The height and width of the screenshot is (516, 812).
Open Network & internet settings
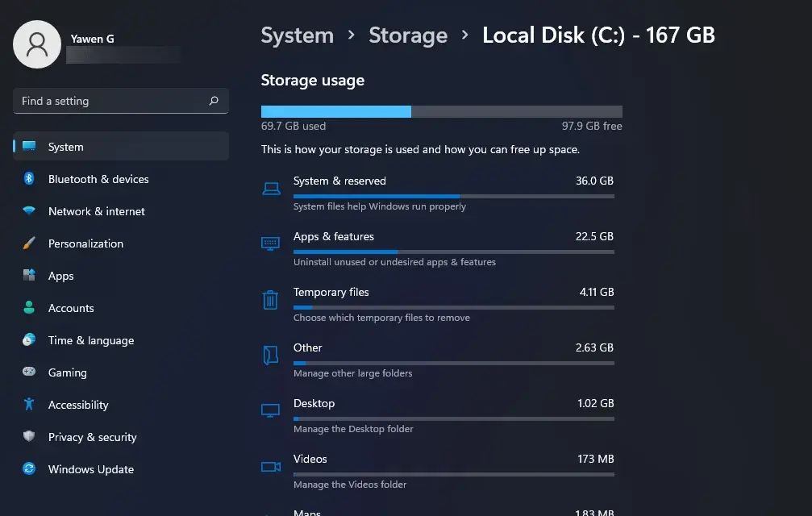(x=121, y=211)
